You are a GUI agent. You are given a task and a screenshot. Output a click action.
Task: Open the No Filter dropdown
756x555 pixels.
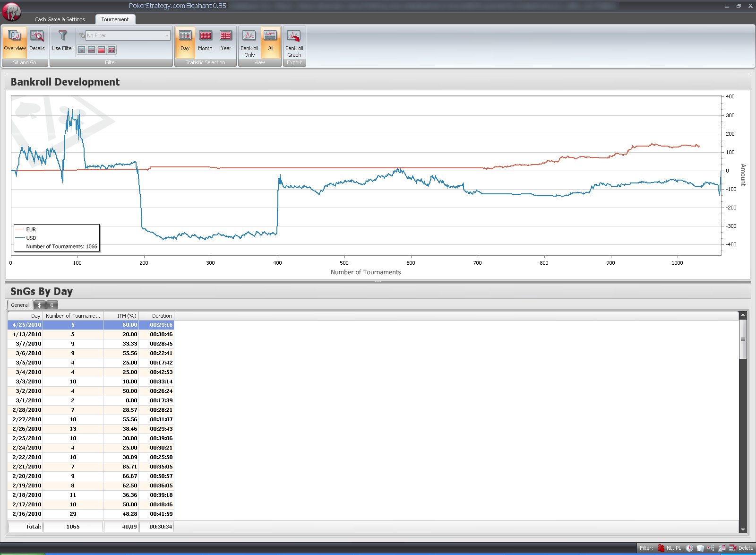click(128, 35)
